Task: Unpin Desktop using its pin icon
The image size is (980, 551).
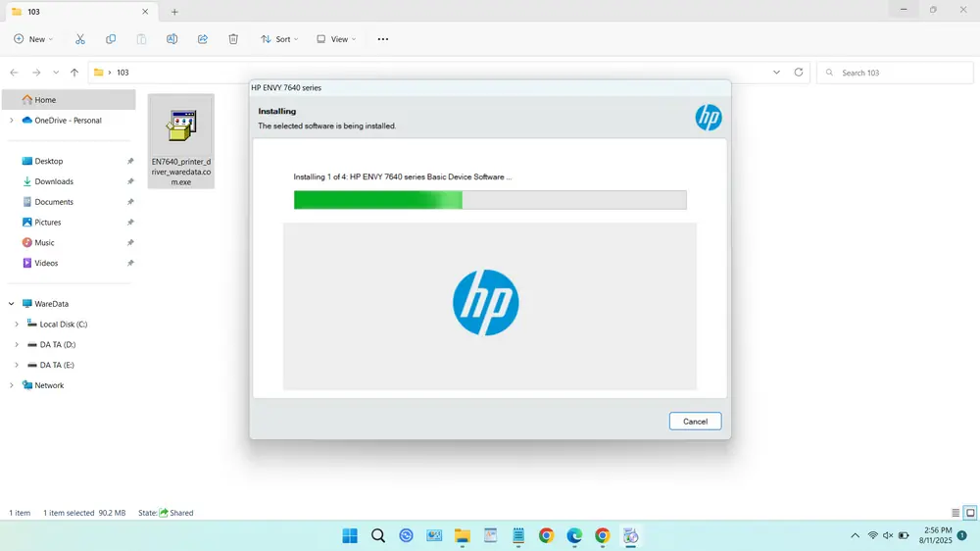Action: click(130, 162)
